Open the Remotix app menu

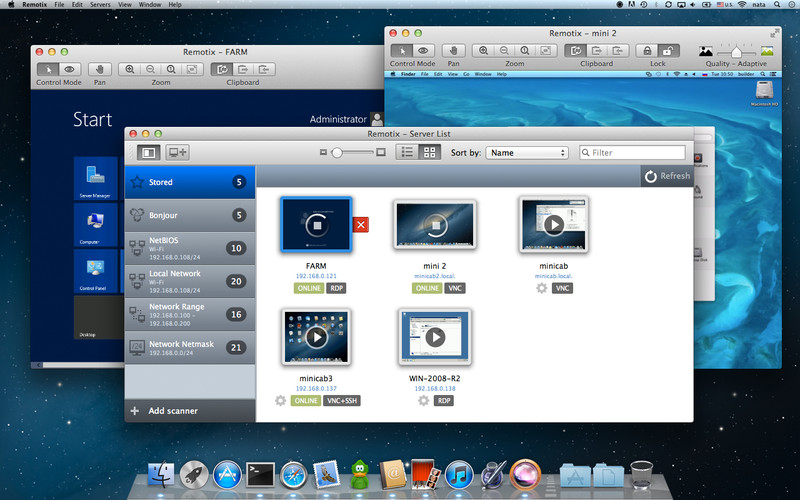35,5
